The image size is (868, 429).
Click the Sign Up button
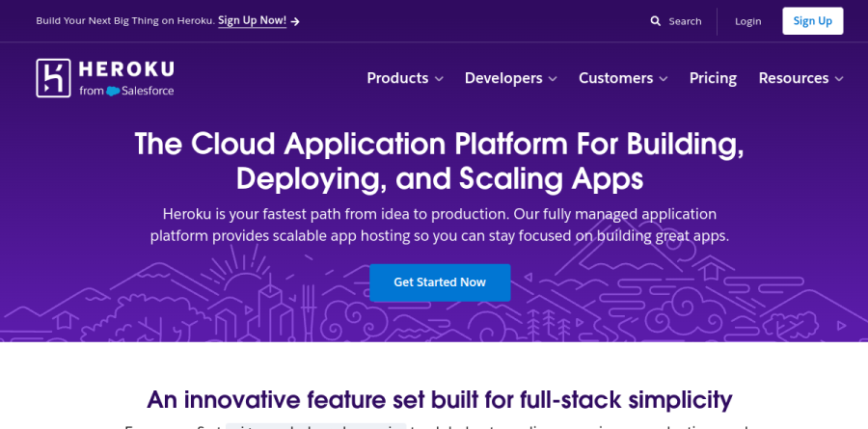point(813,21)
